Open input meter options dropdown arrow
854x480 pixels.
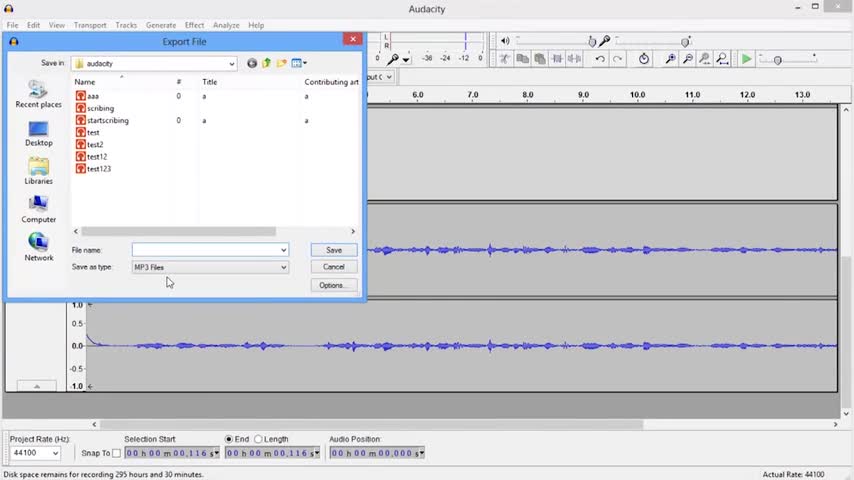[406, 60]
